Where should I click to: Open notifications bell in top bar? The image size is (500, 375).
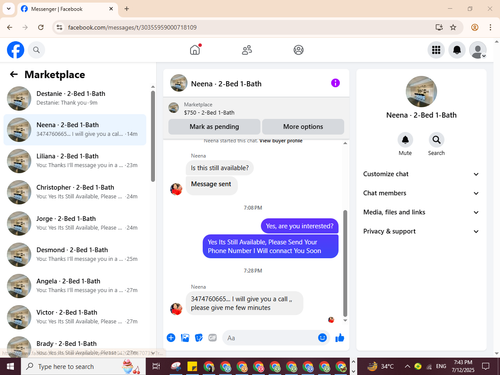457,50
